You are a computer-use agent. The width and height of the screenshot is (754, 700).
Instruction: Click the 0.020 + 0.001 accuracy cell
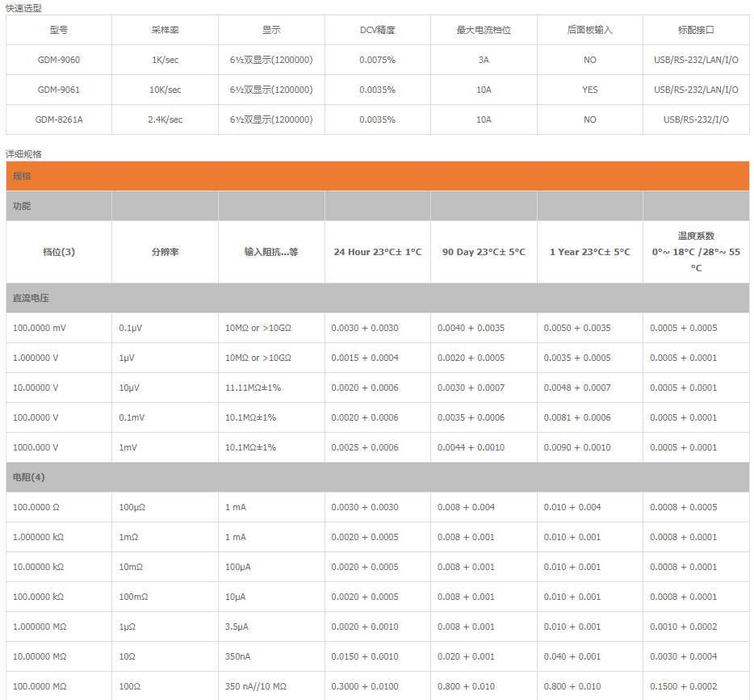point(484,656)
